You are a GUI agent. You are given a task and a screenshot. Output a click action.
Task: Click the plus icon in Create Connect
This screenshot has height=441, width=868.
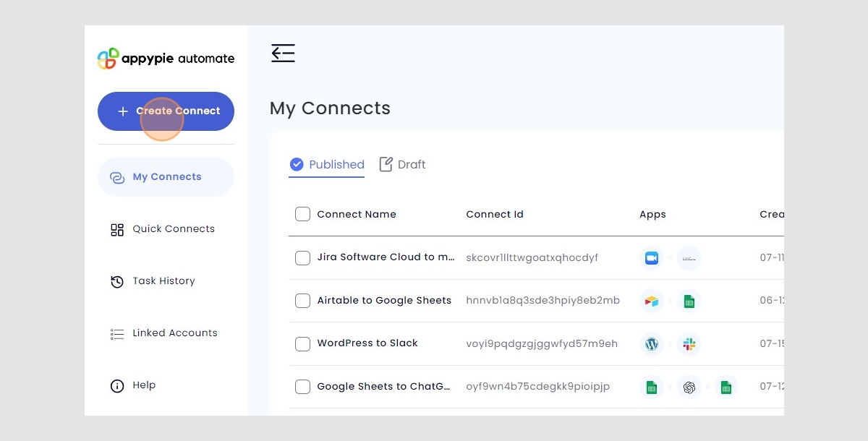tap(123, 111)
